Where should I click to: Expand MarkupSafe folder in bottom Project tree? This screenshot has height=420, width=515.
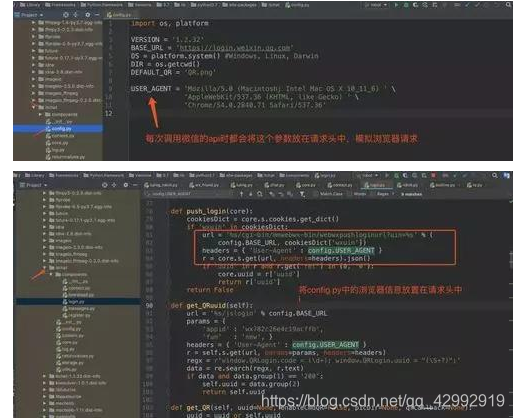pos(44,396)
